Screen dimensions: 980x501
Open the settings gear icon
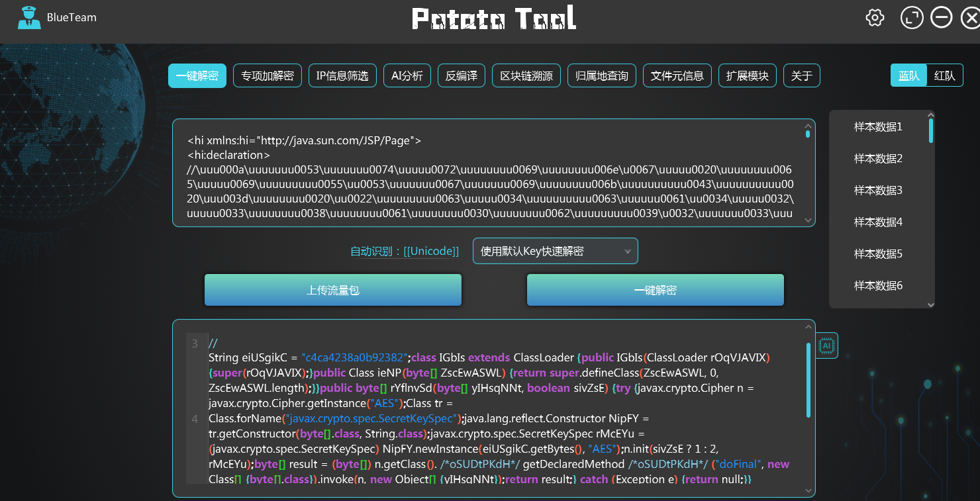pos(875,18)
